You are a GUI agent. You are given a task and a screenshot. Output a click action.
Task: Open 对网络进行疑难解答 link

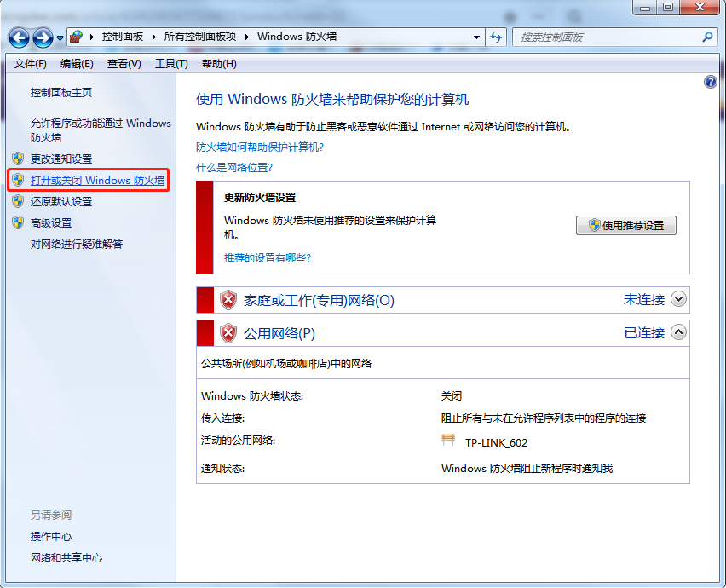coord(77,244)
